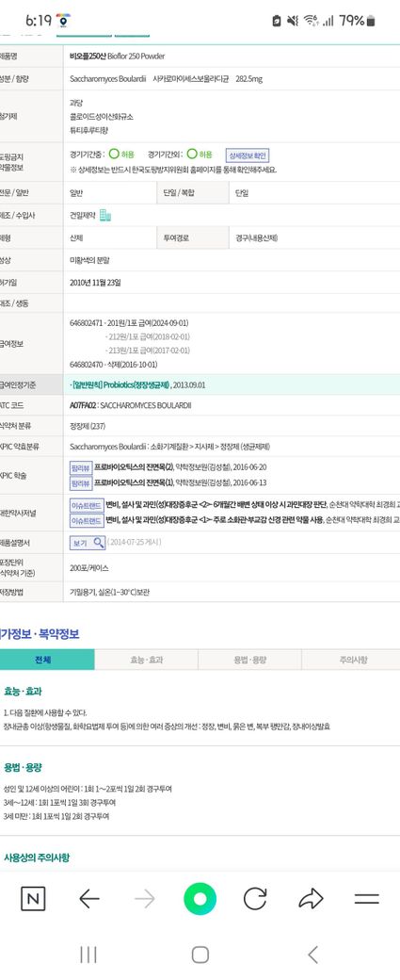The width and height of the screenshot is (400, 980).
Task: Switch to the 효능·효과 tab
Action: tap(147, 660)
